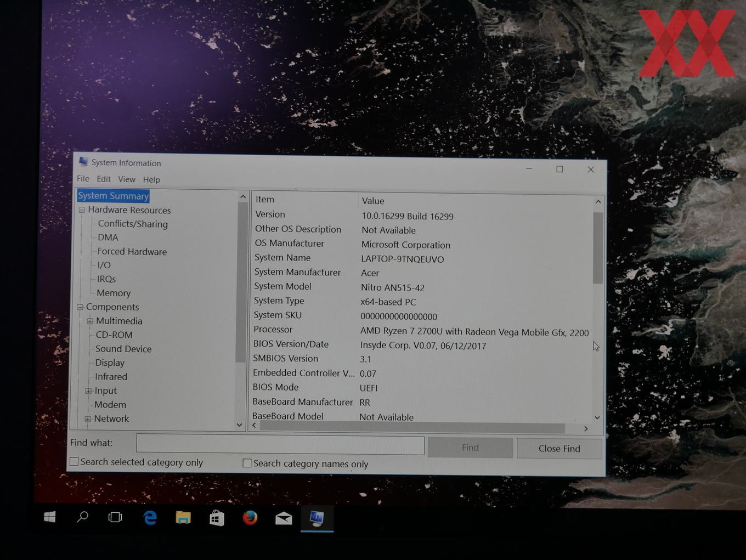Open the Edit menu
The image size is (746, 560).
104,179
